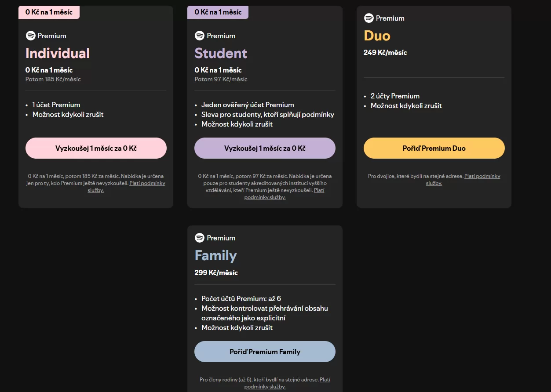
Task: Click Spotify logo on the Individual card
Action: (x=30, y=36)
